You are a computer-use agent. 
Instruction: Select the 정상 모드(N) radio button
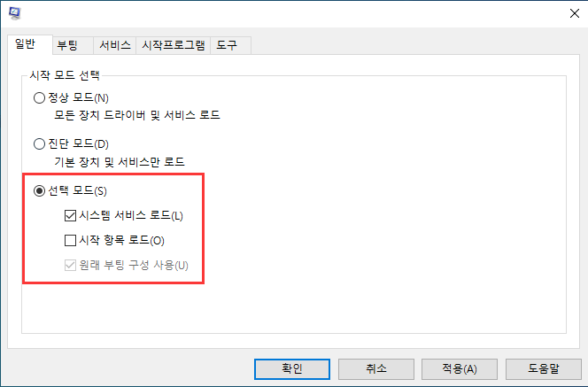tap(39, 98)
